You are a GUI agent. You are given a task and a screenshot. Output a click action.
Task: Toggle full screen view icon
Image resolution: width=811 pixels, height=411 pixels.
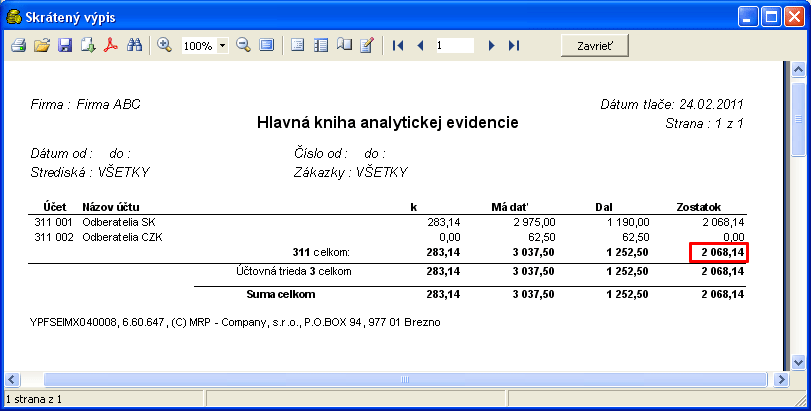(x=266, y=45)
